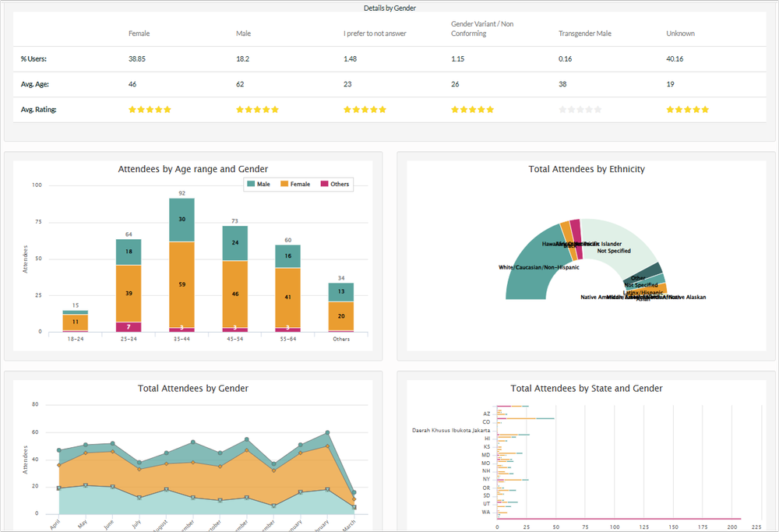
Task: Click the CO state axis label
Action: [x=486, y=421]
